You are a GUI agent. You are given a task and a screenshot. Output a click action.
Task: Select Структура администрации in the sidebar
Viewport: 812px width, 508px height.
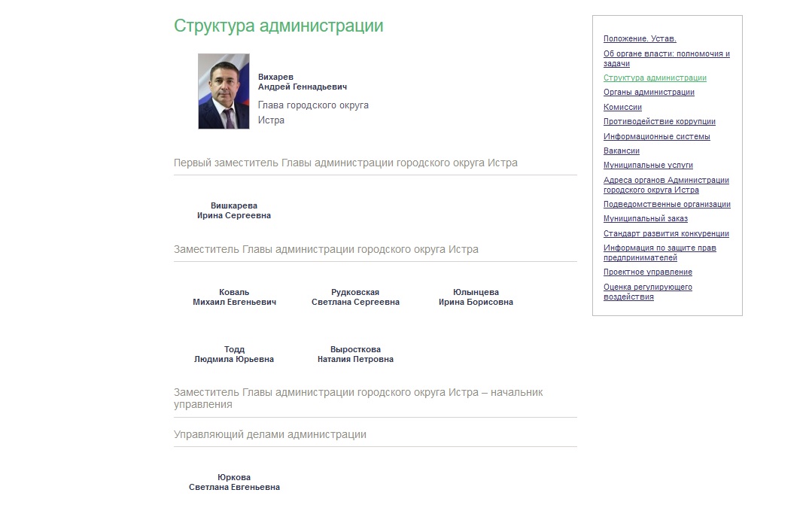pos(655,78)
